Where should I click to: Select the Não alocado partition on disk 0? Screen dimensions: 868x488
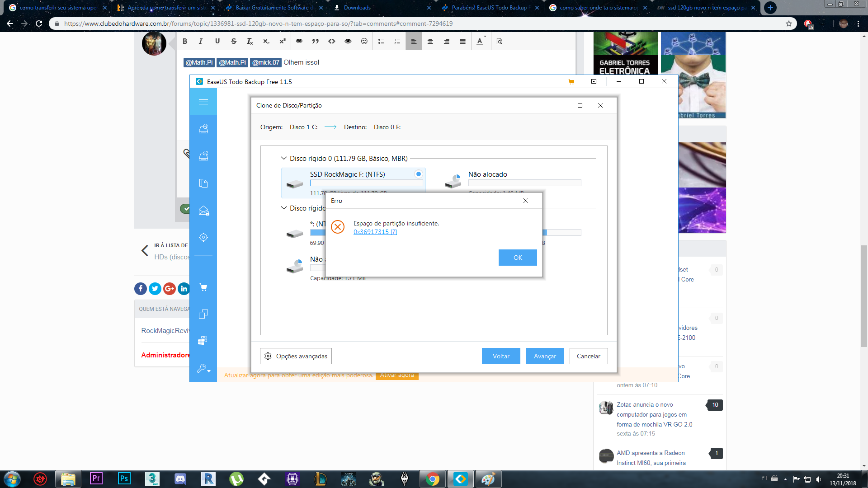[x=513, y=182]
